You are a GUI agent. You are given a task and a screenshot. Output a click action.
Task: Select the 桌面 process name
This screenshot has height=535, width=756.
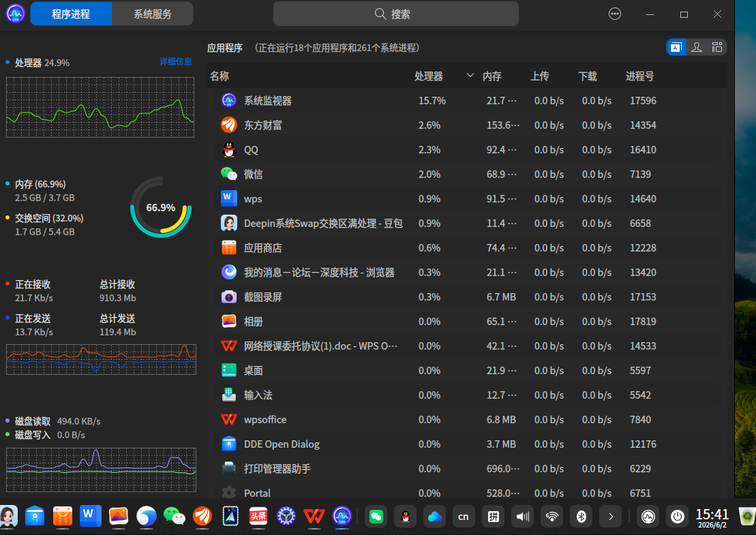coord(253,371)
